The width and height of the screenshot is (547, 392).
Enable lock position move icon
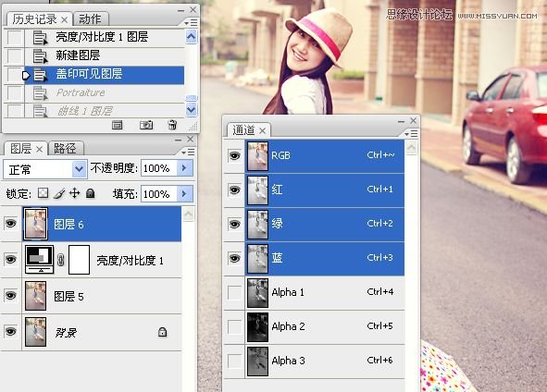[x=75, y=193]
